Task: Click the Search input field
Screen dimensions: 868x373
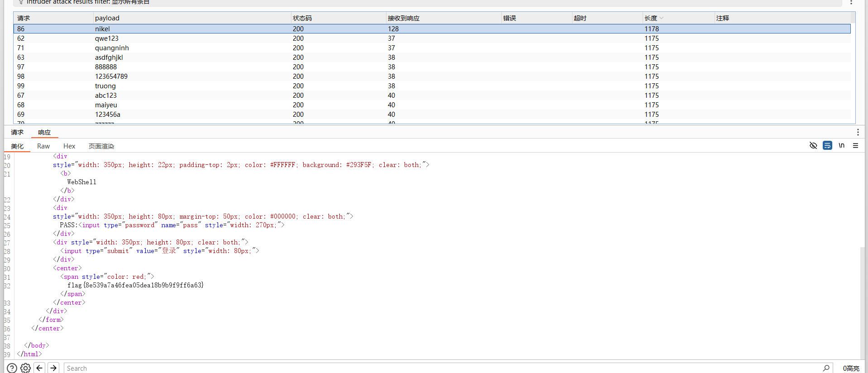Action: [443, 368]
